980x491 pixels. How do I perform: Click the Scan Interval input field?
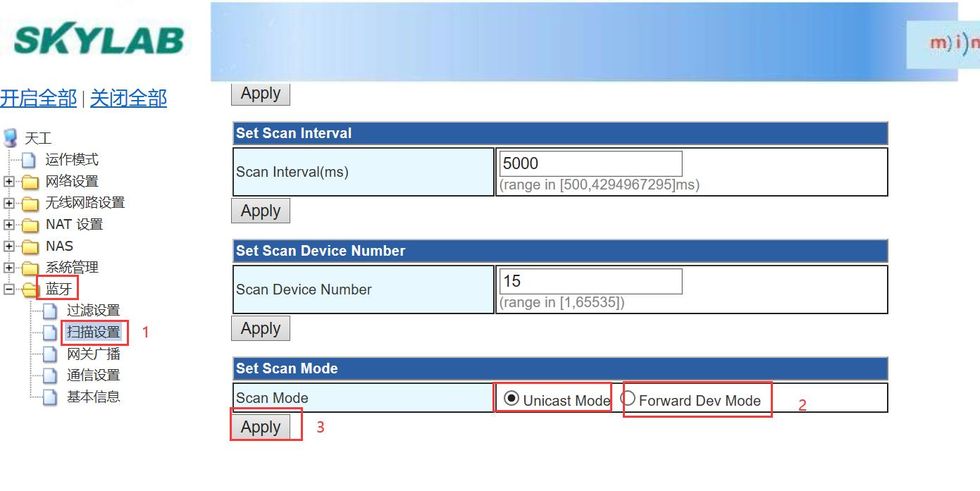pyautogui.click(x=590, y=163)
